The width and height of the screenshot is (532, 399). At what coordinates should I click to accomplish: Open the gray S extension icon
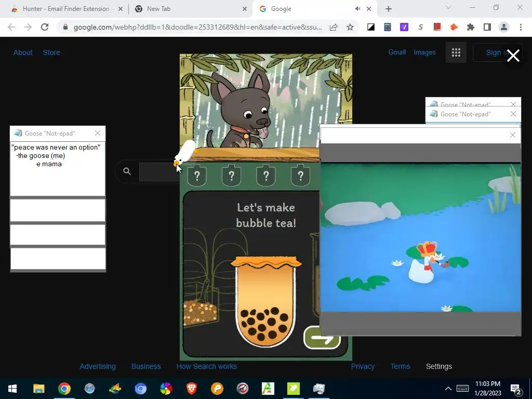coord(421,27)
